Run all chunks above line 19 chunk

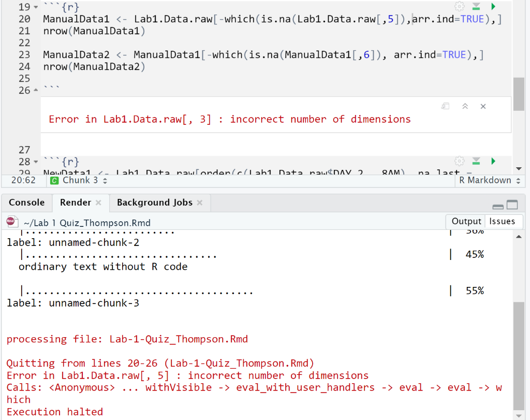pos(476,6)
